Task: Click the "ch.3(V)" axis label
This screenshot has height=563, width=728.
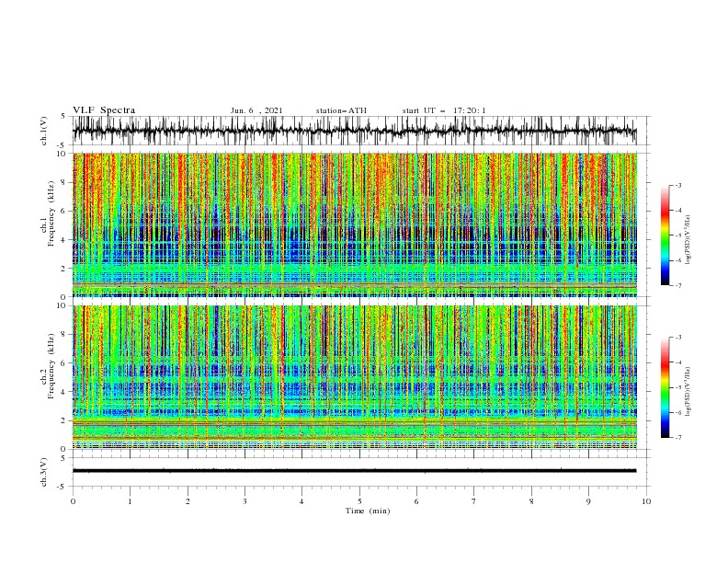Action: pos(44,472)
